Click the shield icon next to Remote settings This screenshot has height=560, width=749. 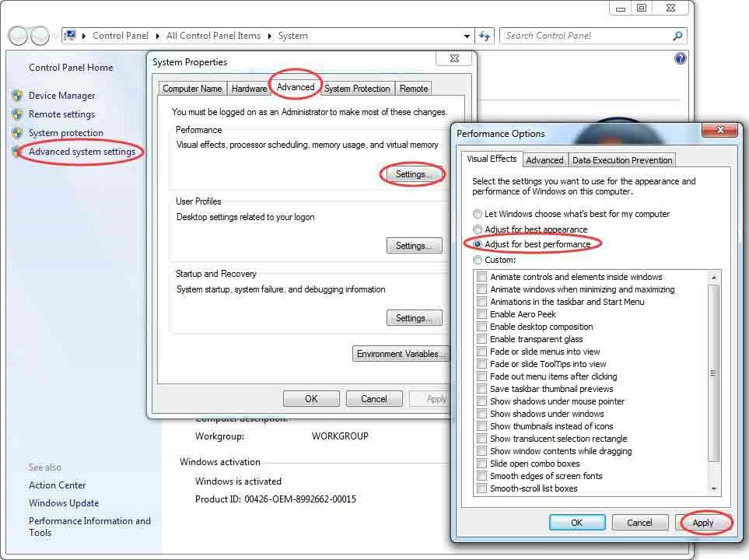pos(17,114)
